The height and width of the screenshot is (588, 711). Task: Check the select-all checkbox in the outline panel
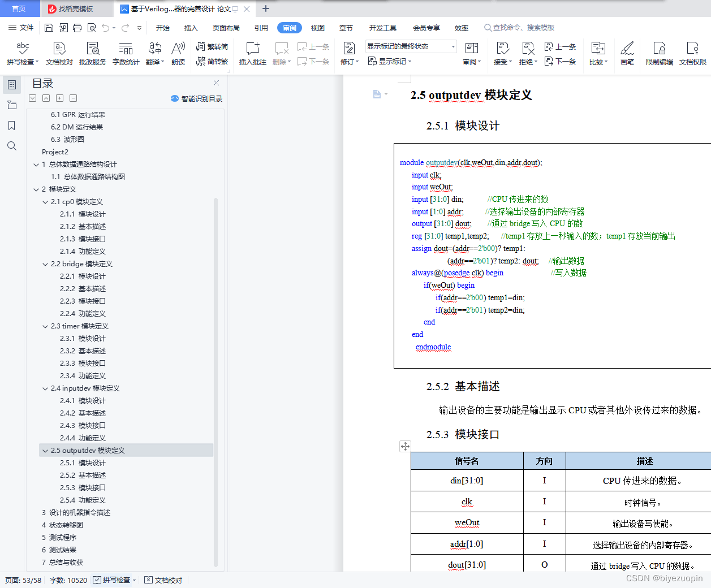click(x=32, y=98)
